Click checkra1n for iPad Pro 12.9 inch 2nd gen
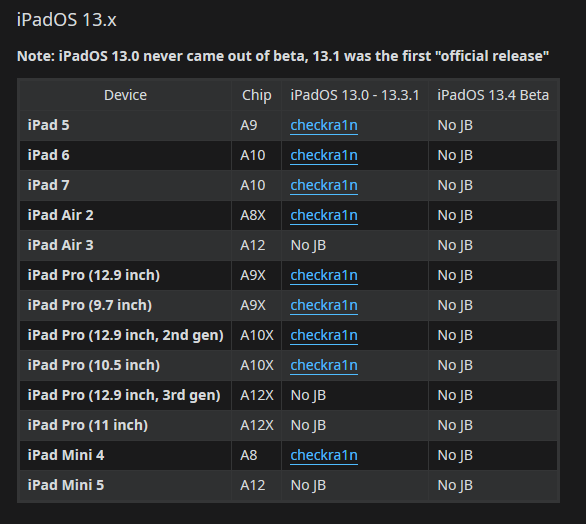Screen dimensions: 586x524 [324, 335]
